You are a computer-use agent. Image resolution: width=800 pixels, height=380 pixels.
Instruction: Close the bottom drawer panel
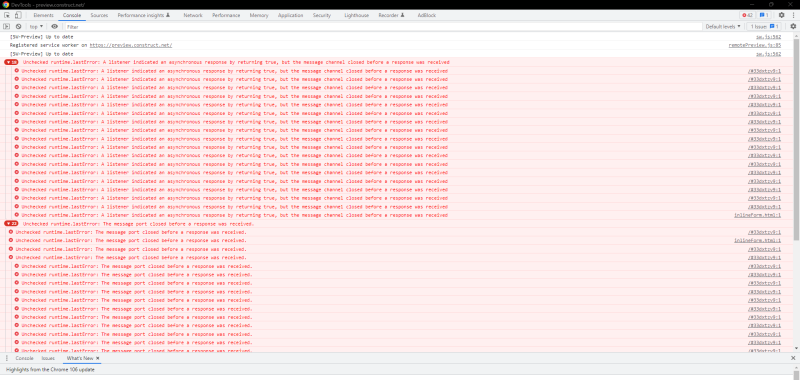(793, 359)
